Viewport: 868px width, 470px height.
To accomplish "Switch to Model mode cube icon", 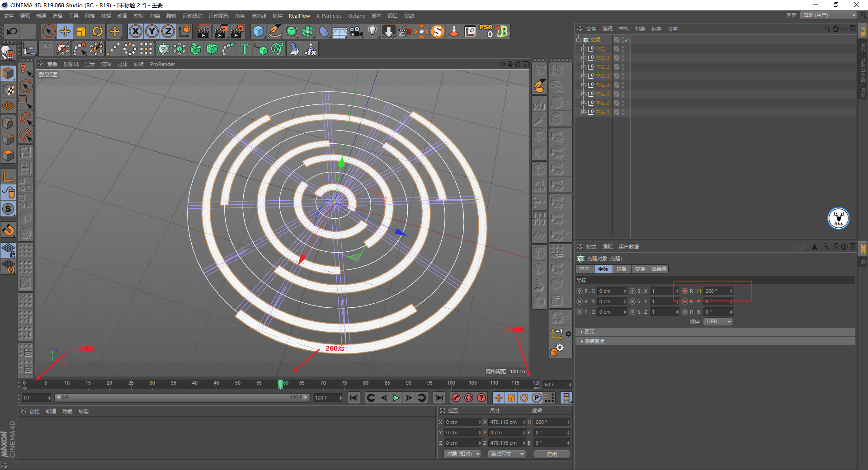I will click(x=8, y=73).
